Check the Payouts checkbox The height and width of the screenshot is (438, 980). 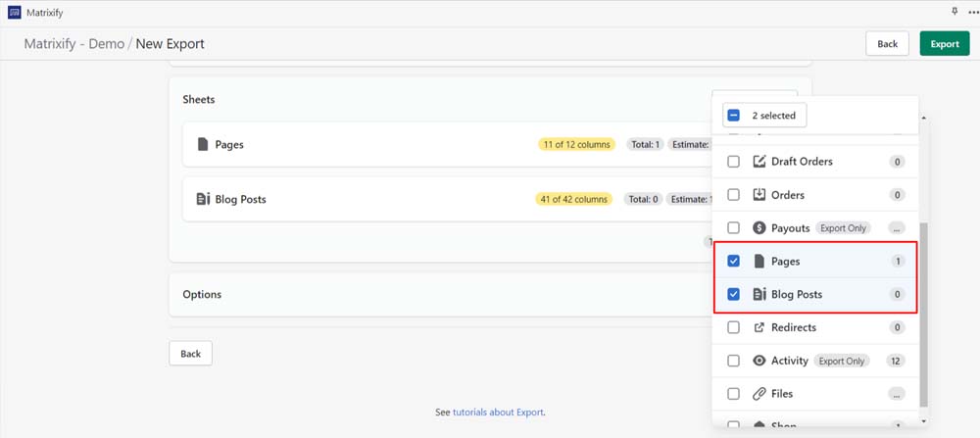tap(734, 228)
